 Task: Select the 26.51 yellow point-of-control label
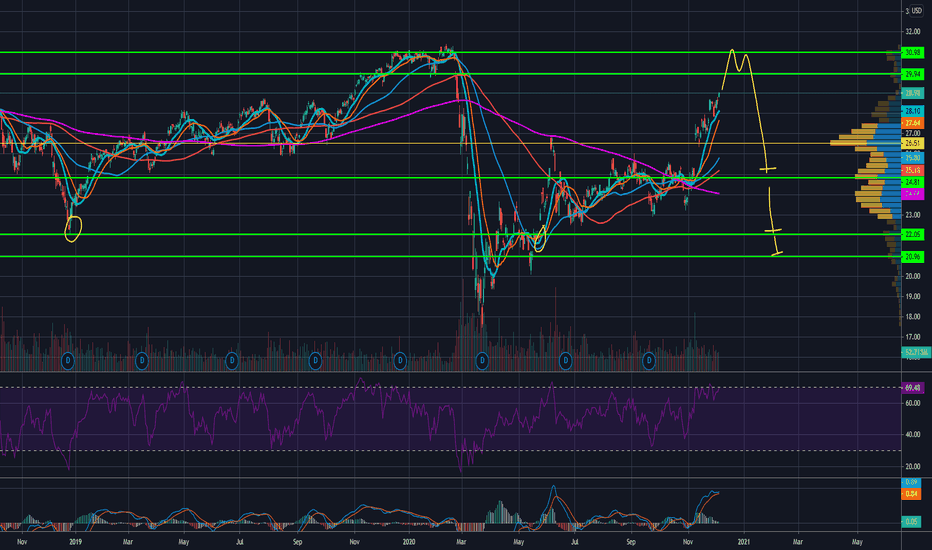(x=912, y=143)
